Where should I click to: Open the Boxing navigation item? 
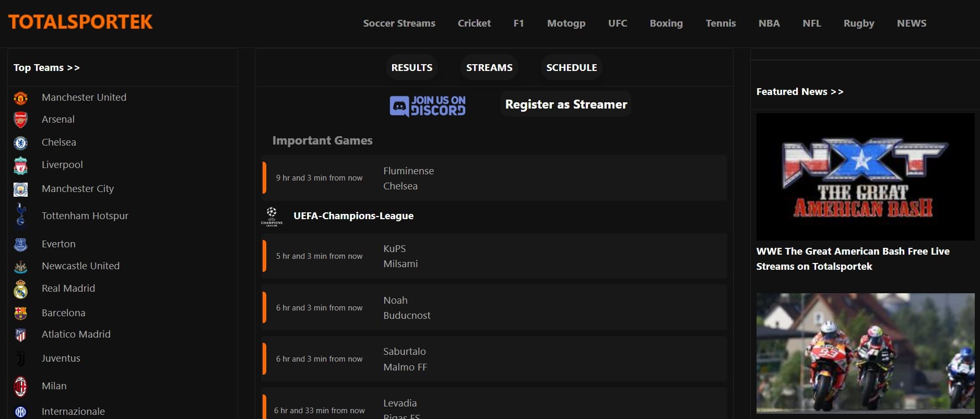(666, 23)
